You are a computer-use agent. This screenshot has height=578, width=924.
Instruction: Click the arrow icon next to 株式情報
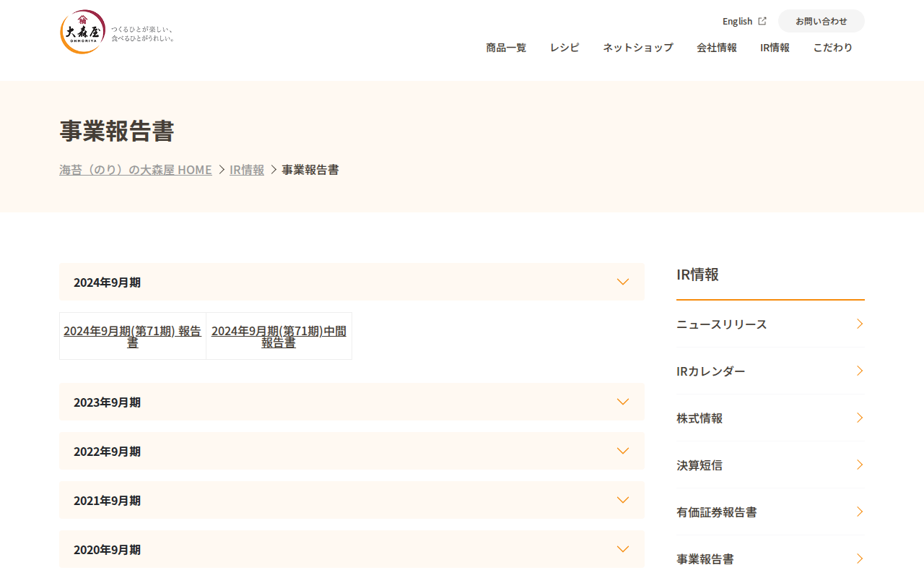point(860,418)
